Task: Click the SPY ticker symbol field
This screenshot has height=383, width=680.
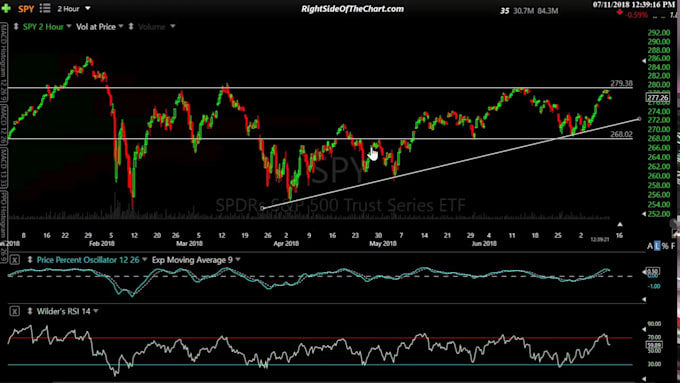Action: (26, 9)
